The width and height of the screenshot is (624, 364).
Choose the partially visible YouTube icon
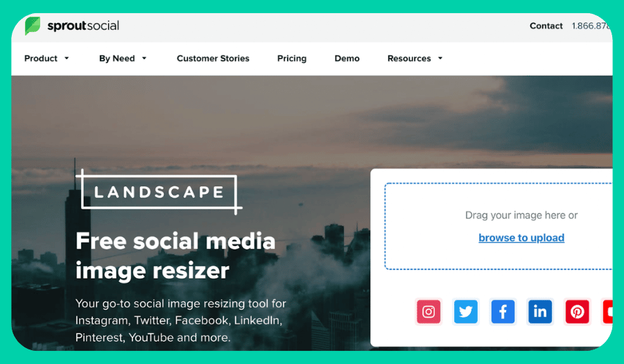607,311
